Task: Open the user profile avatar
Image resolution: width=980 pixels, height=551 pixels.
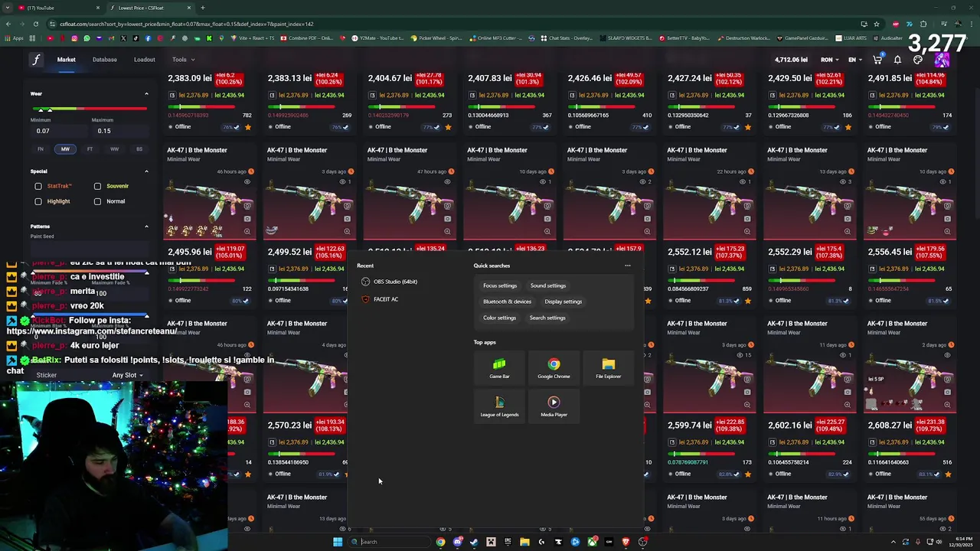Action: pyautogui.click(x=941, y=60)
